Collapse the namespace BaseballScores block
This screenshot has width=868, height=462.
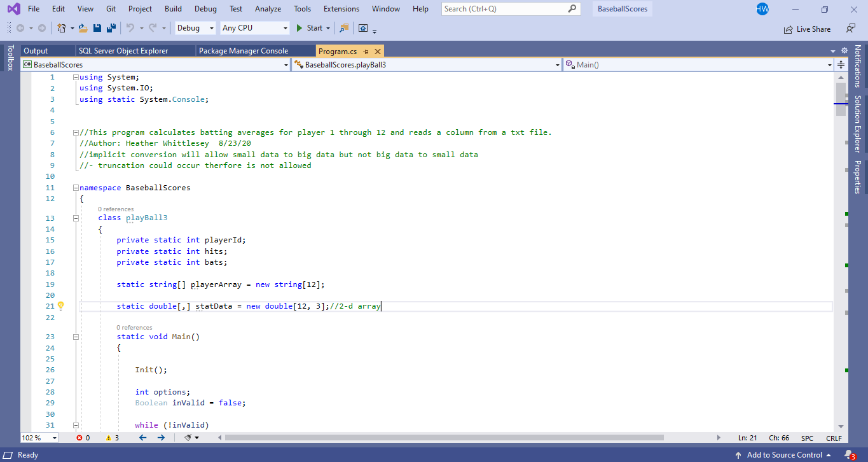75,188
